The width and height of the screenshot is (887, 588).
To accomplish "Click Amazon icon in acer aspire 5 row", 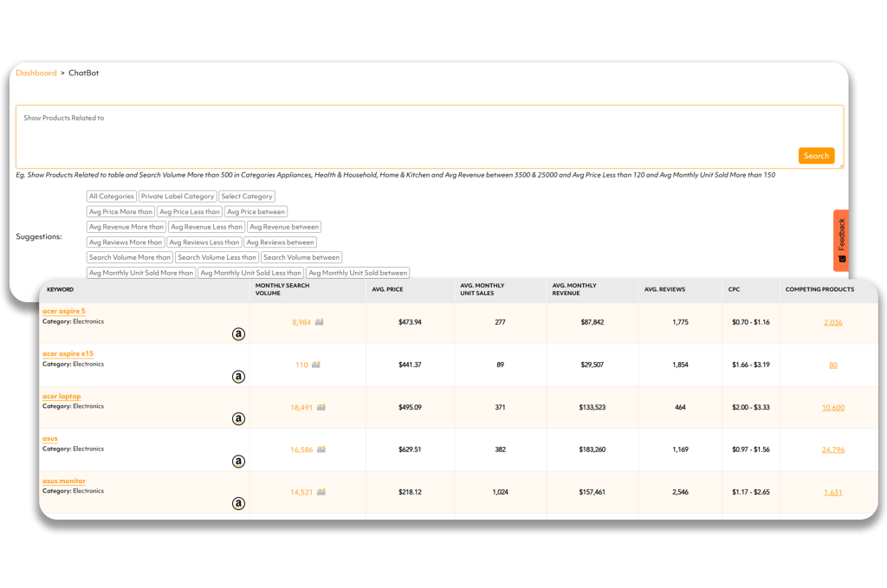I will 239,334.
